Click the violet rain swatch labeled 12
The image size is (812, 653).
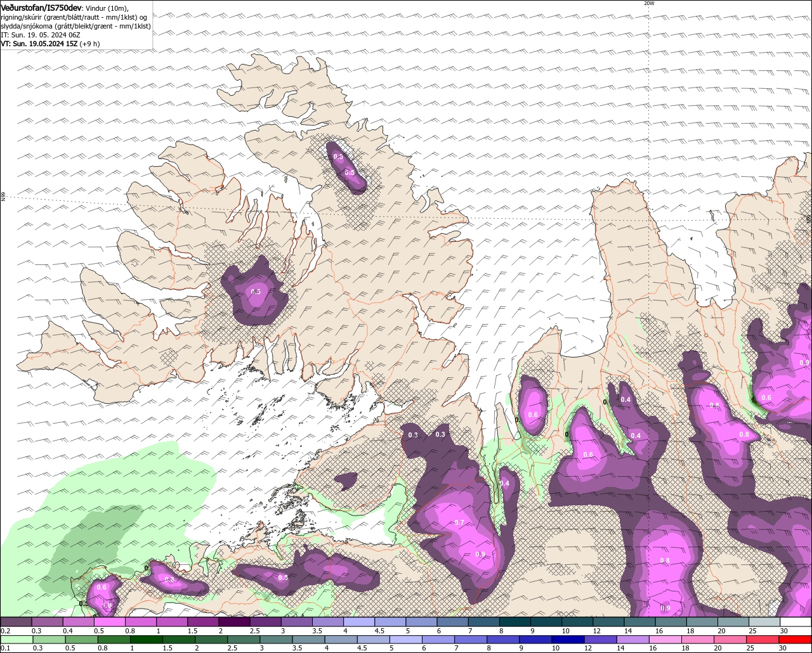point(601,639)
